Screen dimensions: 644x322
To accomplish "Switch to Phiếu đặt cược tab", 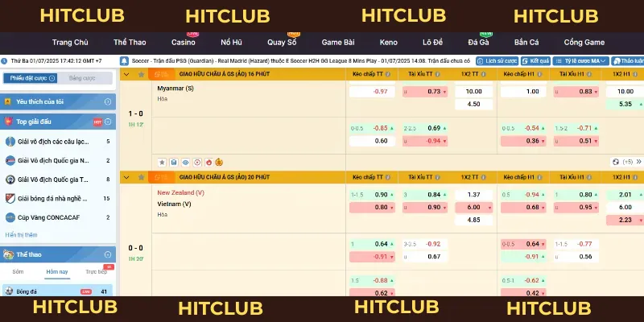I will tap(31, 78).
